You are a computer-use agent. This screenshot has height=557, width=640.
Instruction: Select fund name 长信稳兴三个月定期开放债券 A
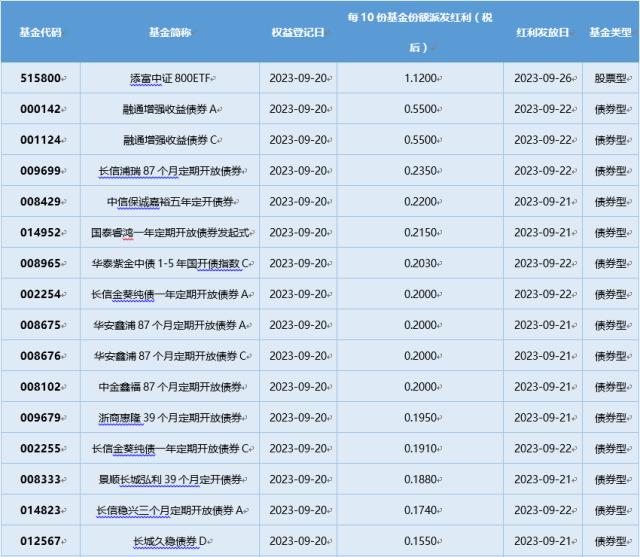pos(170,510)
